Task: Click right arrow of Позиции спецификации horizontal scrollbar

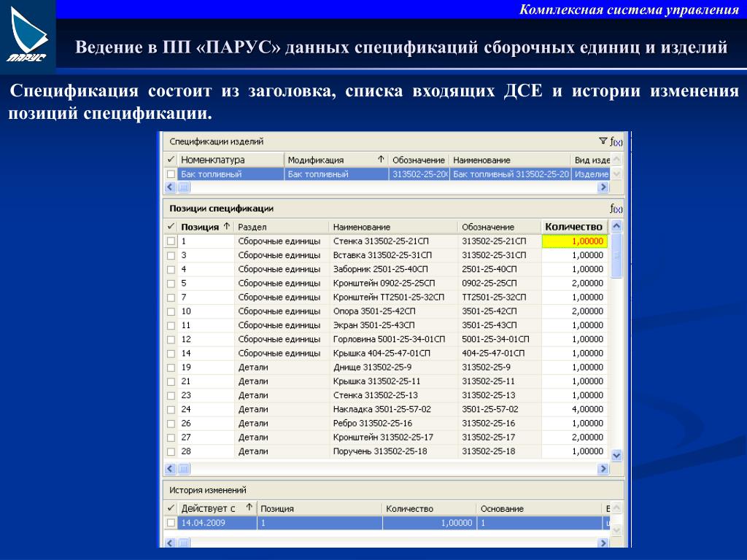Action: point(603,469)
